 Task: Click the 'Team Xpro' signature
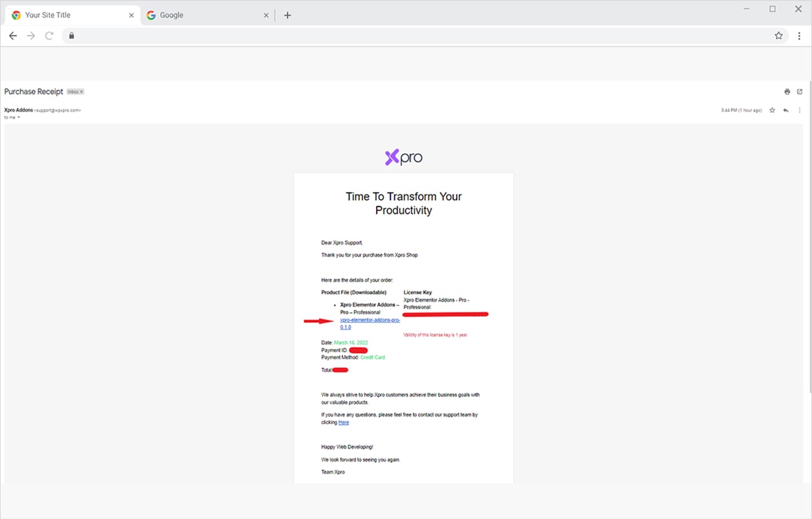(333, 472)
